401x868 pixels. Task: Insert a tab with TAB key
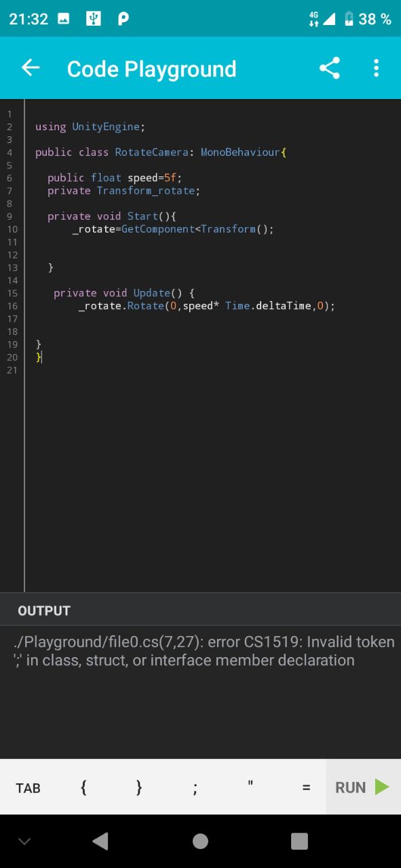coord(28,788)
